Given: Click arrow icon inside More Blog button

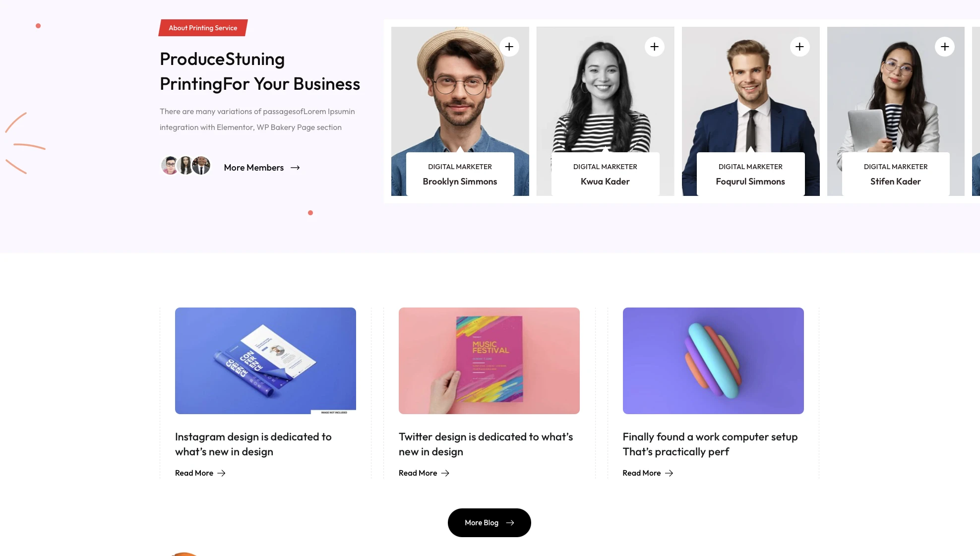Looking at the screenshot, I should pyautogui.click(x=510, y=523).
